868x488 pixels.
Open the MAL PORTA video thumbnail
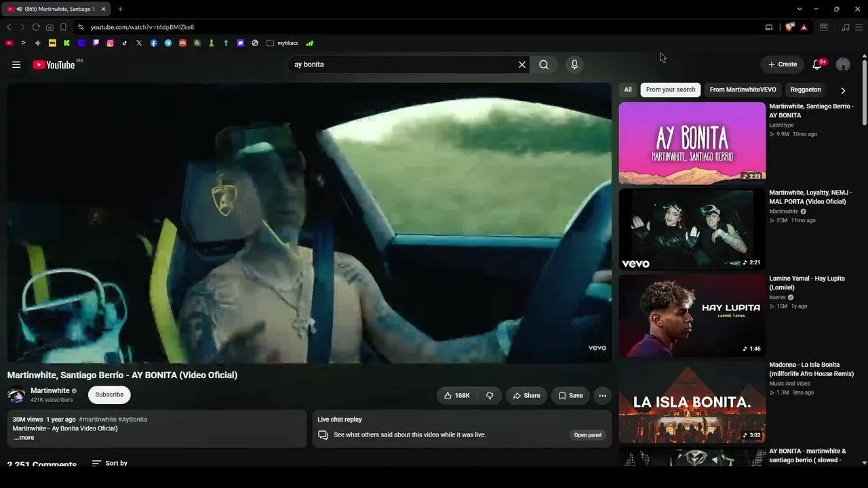(692, 229)
